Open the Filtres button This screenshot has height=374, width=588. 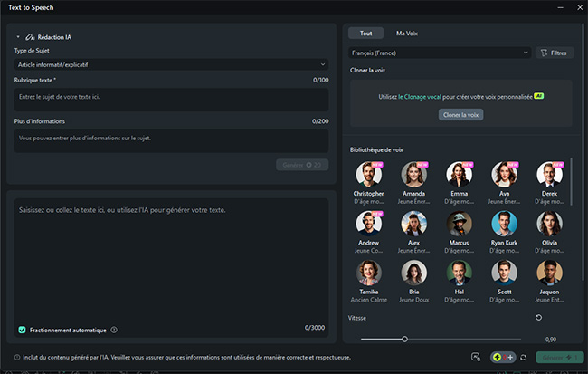coord(555,53)
